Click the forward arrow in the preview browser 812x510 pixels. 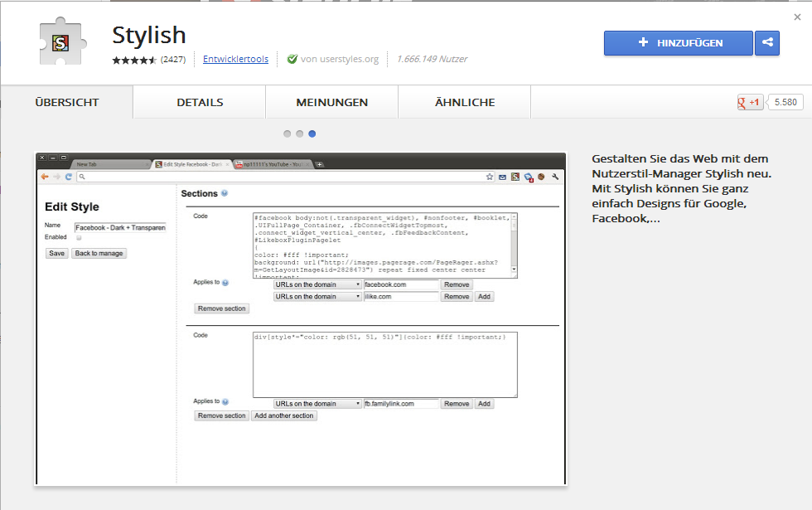tap(56, 177)
